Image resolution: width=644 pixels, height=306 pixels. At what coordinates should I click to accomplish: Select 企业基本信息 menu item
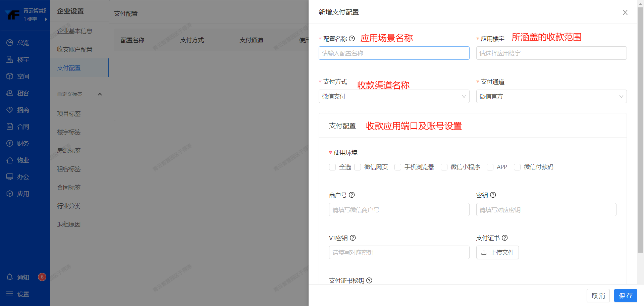[74, 31]
